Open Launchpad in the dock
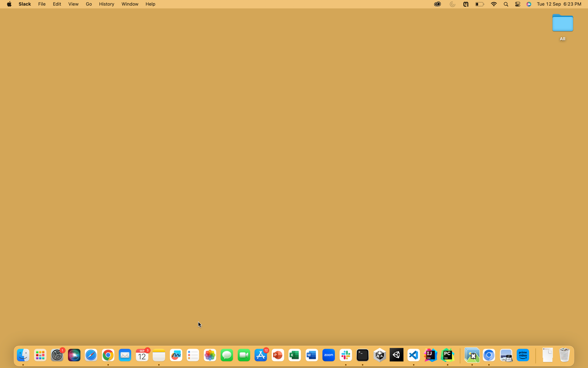This screenshot has height=368, width=588. pos(40,355)
